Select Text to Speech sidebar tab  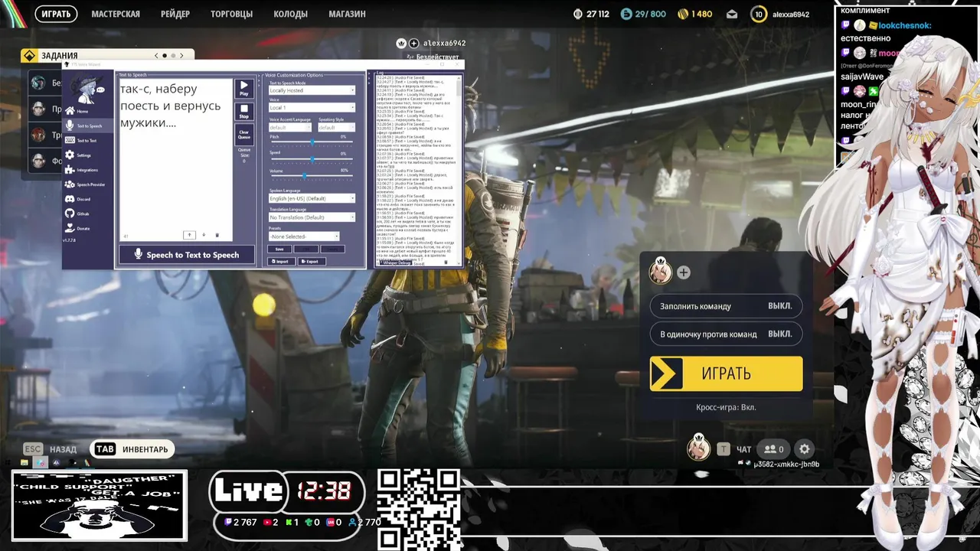click(x=89, y=126)
